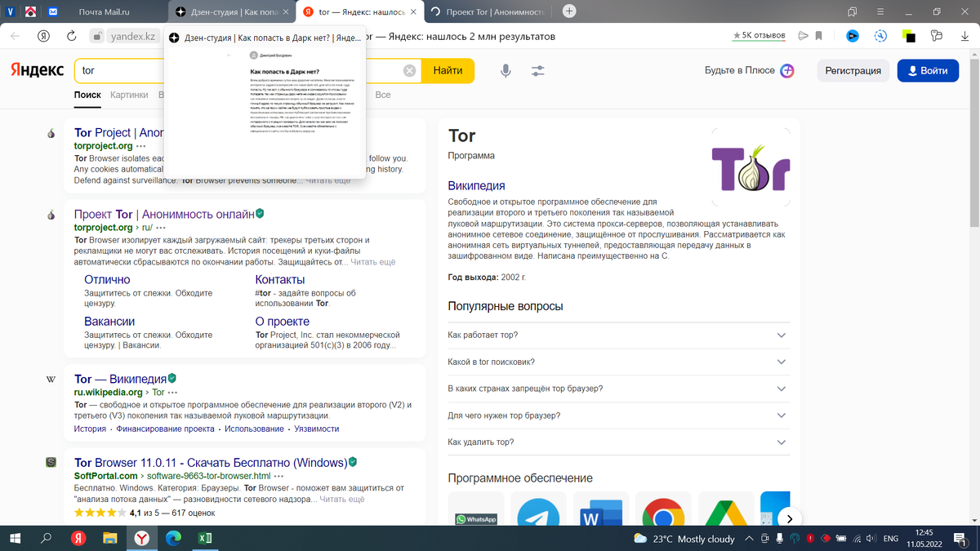Viewport: 980px width, 551px height.
Task: Go back to the previous page
Action: (x=15, y=36)
